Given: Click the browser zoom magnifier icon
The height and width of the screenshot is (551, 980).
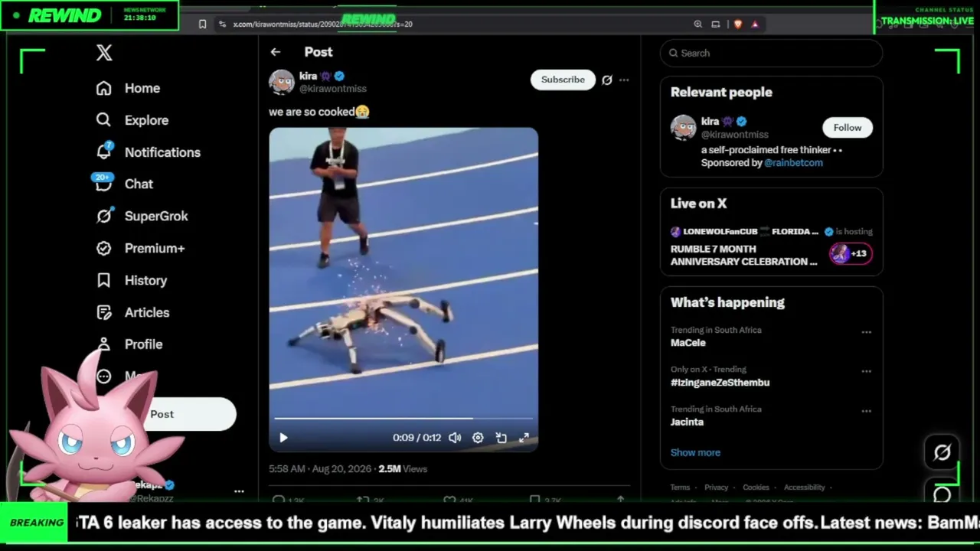Looking at the screenshot, I should (698, 24).
